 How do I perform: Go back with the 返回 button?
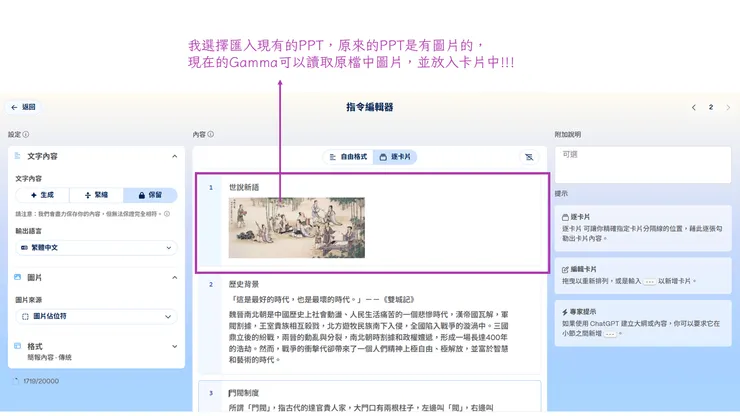pyautogui.click(x=23, y=107)
